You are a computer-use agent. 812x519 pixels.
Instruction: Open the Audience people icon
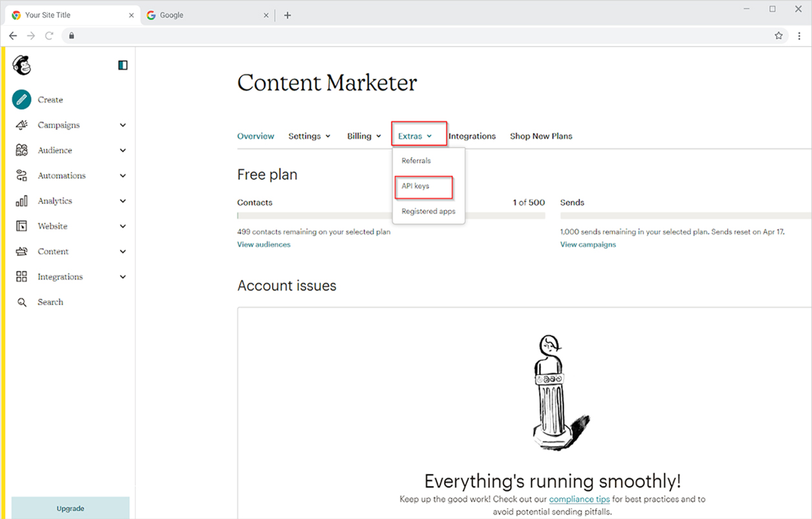pos(22,150)
